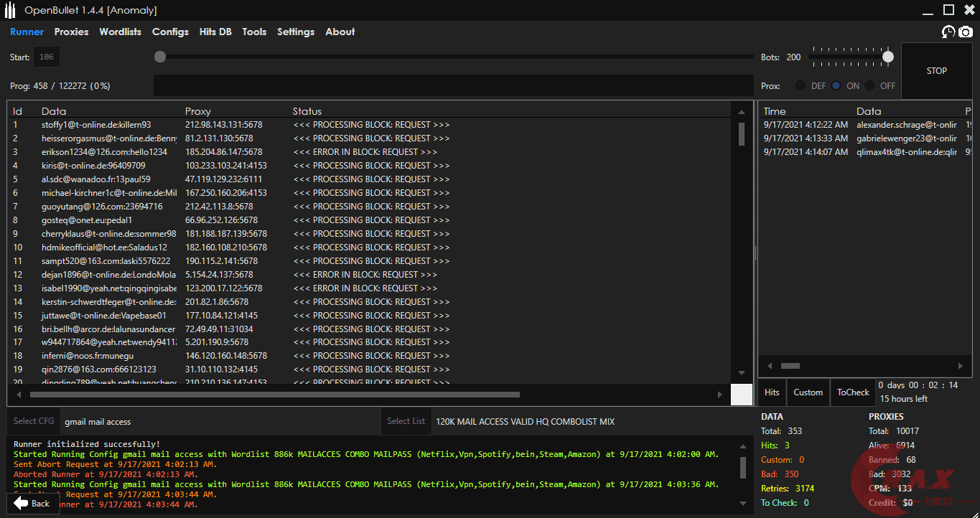The height and width of the screenshot is (518, 980).
Task: Click the data list scroll-up arrow
Action: click(742, 111)
